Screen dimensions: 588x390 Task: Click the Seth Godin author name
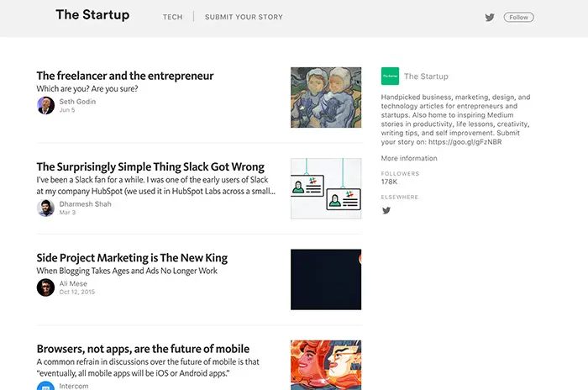[x=77, y=102]
